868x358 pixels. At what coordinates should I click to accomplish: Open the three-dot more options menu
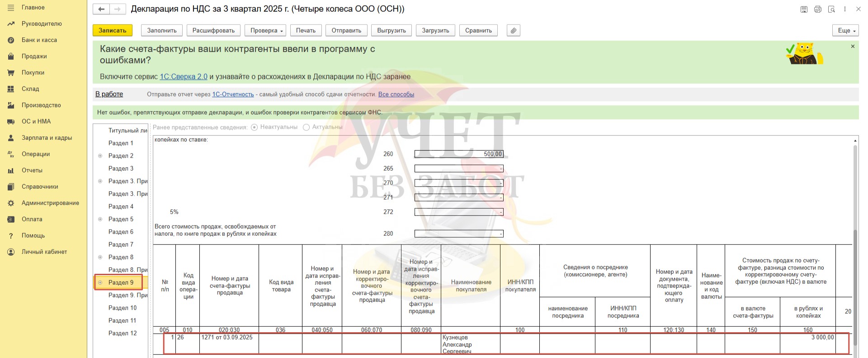click(845, 9)
